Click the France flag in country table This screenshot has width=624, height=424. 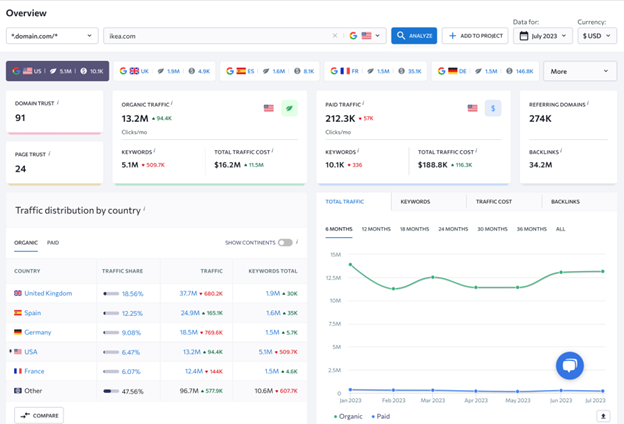pos(18,371)
